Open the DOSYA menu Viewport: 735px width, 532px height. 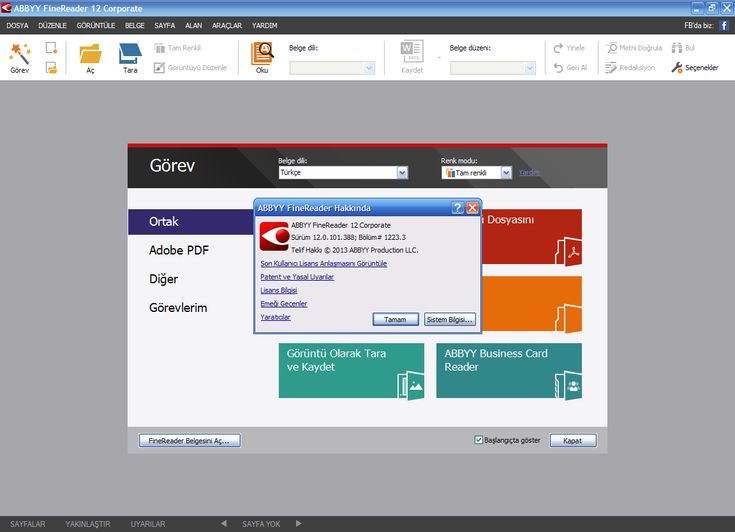tap(17, 26)
